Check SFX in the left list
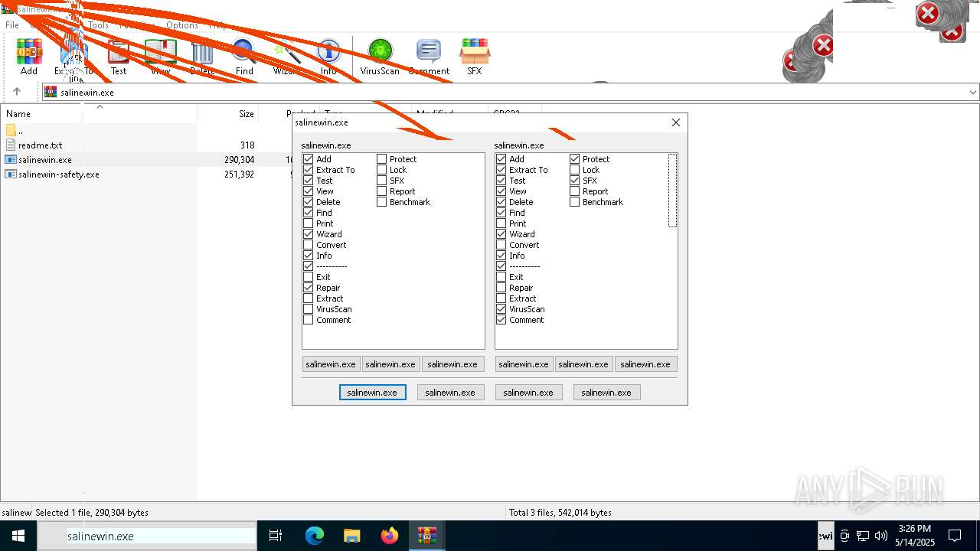This screenshot has width=980, height=551. [x=382, y=181]
